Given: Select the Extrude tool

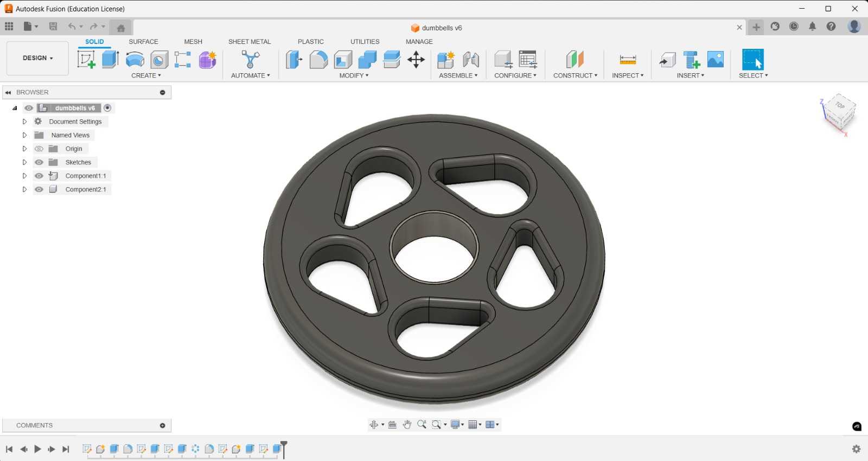Looking at the screenshot, I should pos(111,60).
